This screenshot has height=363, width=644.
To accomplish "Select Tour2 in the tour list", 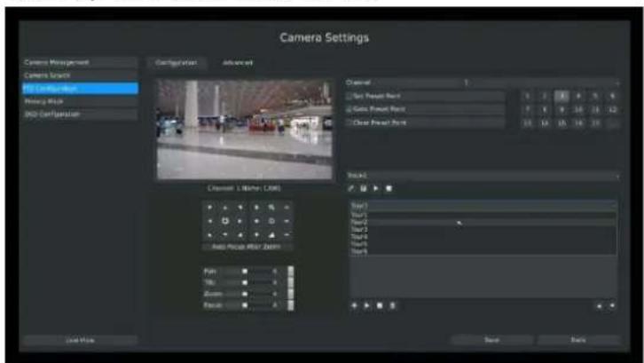I will click(x=483, y=223).
